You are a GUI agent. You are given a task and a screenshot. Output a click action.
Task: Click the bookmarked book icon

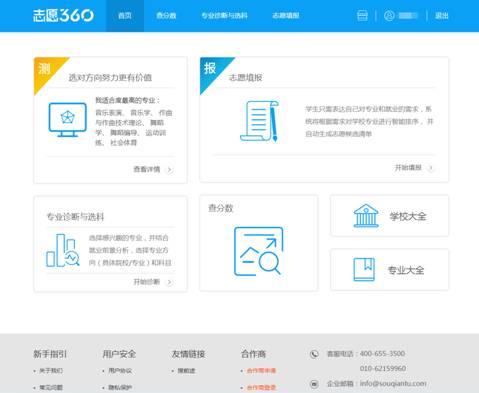click(x=364, y=269)
